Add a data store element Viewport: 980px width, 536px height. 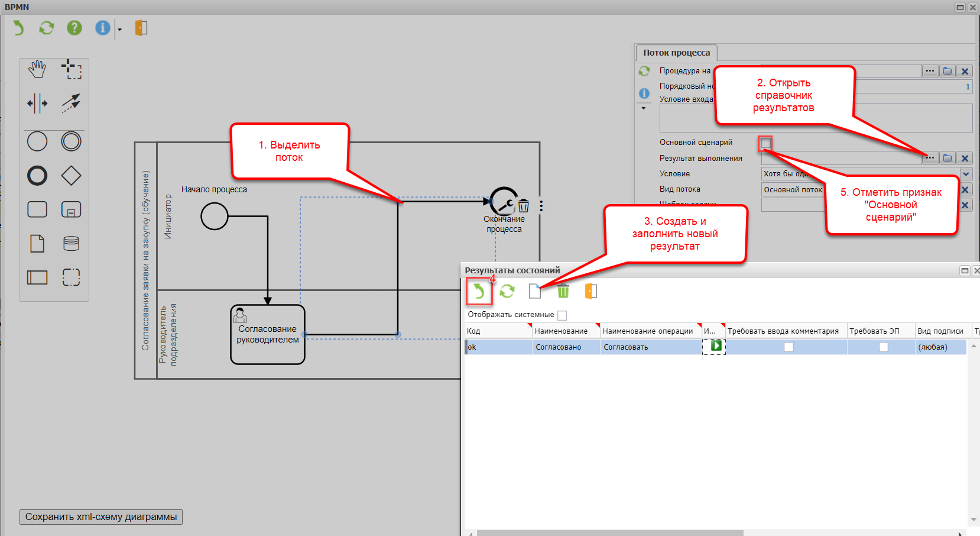click(71, 243)
